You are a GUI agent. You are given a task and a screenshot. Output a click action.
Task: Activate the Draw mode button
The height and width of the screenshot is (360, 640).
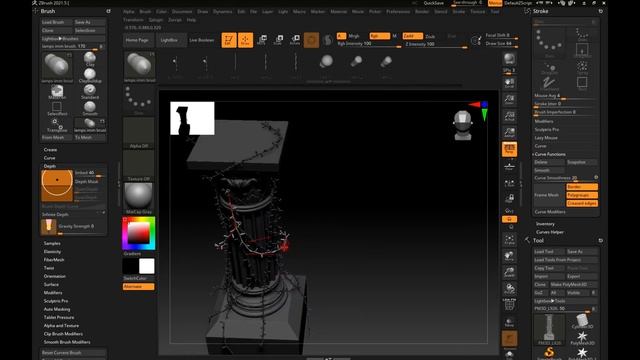pos(245,40)
